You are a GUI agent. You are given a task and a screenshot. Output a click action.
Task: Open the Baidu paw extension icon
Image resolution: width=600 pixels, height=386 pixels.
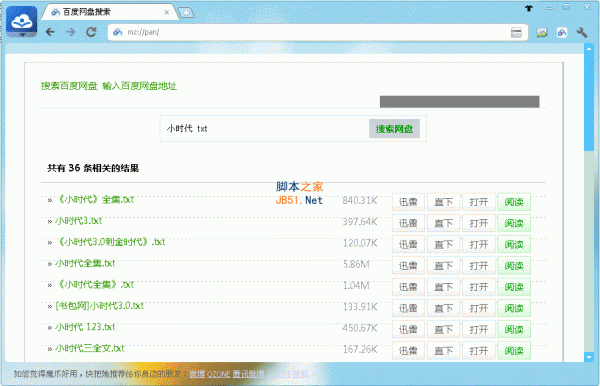tap(562, 33)
